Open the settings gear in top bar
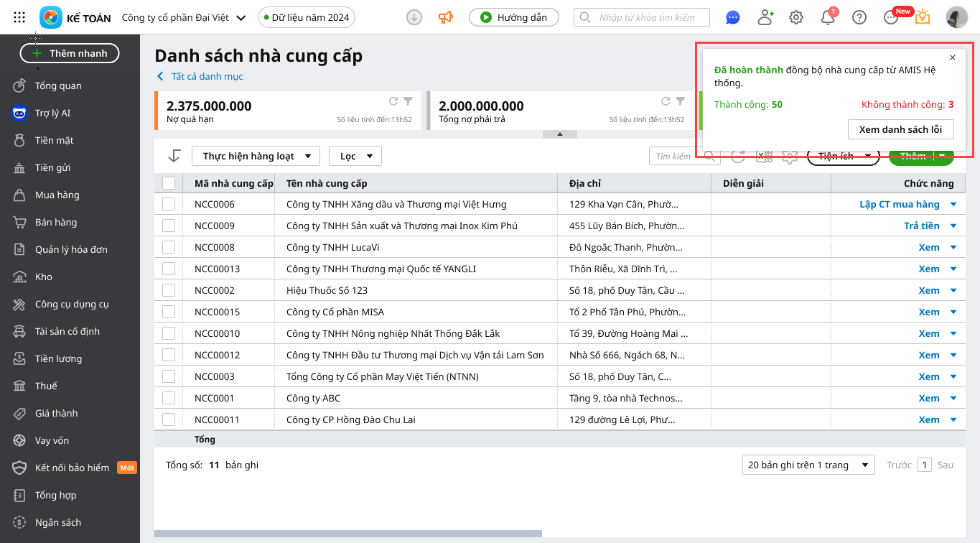Screen dimensions: 980x543 [796, 17]
